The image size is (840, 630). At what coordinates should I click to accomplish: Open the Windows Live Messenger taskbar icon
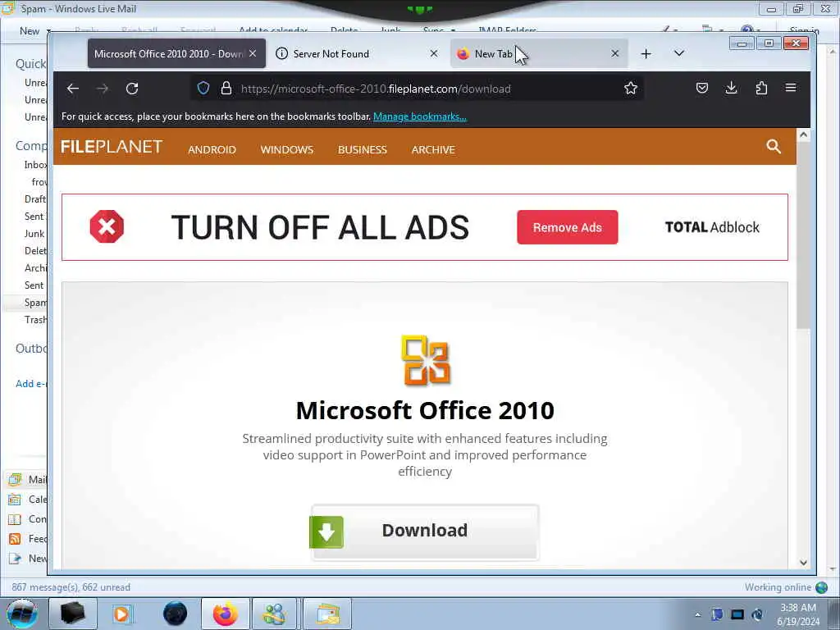pyautogui.click(x=274, y=614)
